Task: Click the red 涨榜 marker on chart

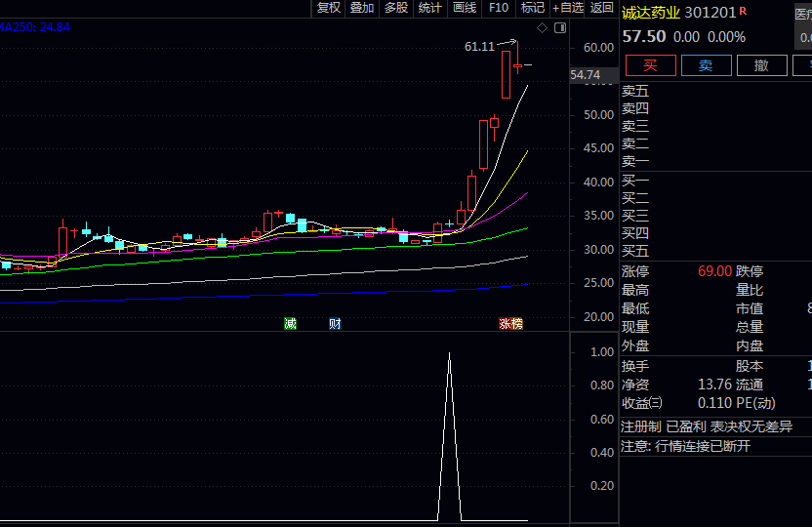Action: (x=510, y=324)
